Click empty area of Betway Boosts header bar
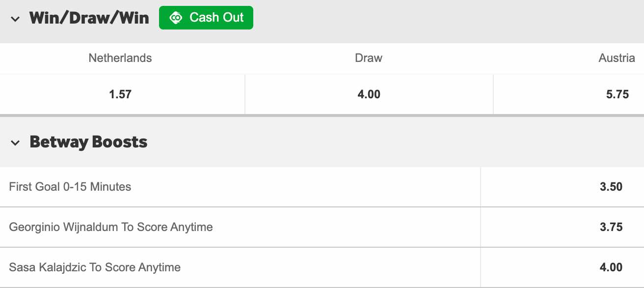The width and height of the screenshot is (644, 288). 393,142
